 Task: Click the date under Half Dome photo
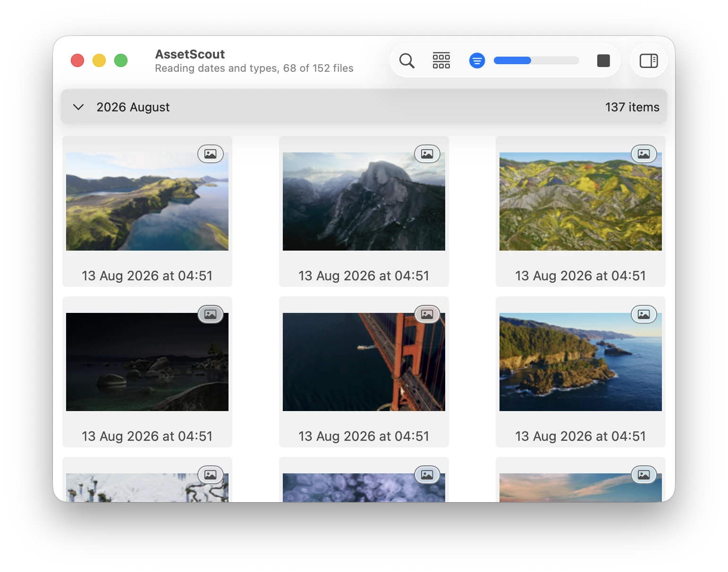tap(364, 276)
